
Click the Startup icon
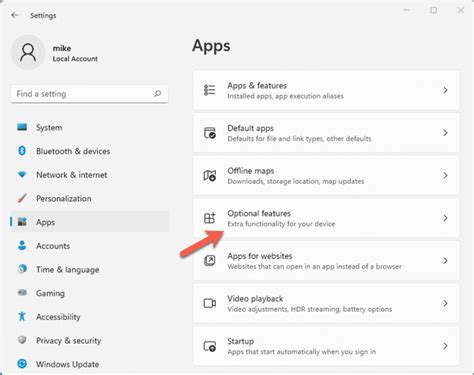[210, 346]
